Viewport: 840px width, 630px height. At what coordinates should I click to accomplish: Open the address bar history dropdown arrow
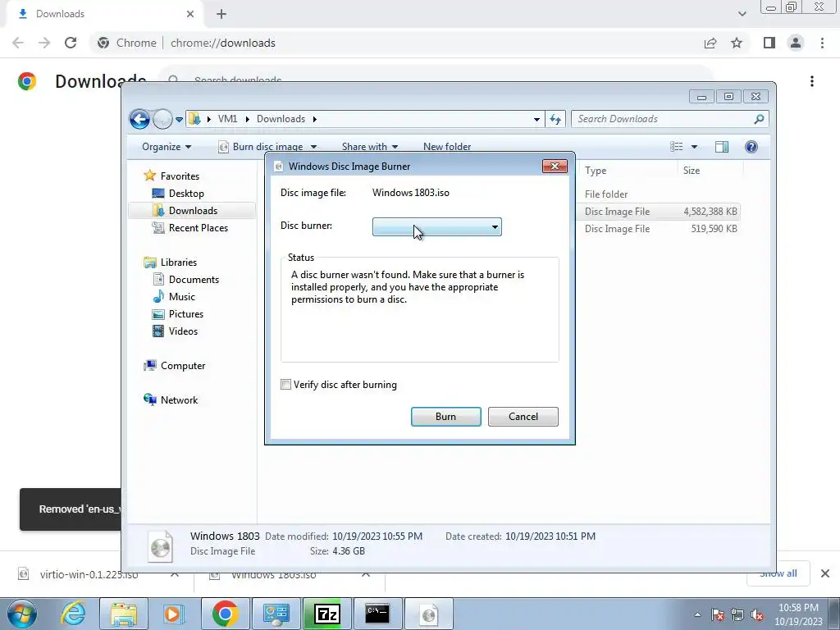click(x=536, y=120)
